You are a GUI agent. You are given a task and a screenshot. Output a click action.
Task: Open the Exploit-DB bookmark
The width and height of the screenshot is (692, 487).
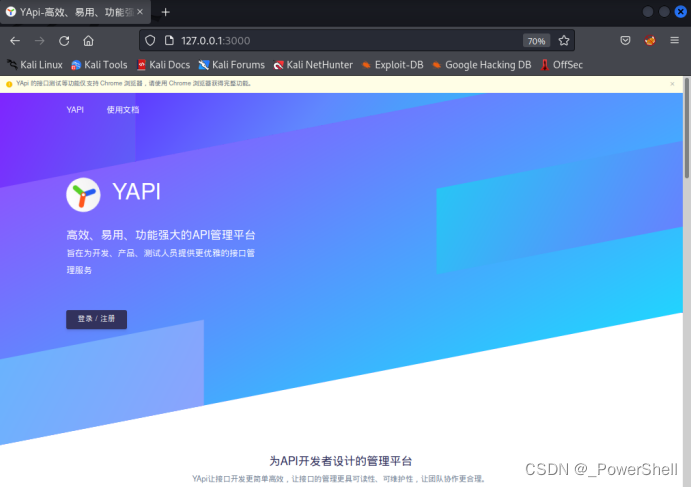(392, 65)
